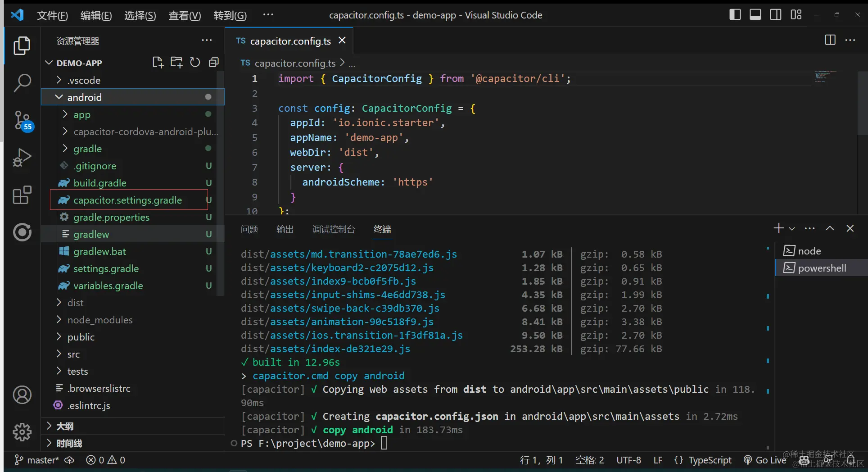Start Go Live server
This screenshot has height=472, width=868.
coord(764,460)
